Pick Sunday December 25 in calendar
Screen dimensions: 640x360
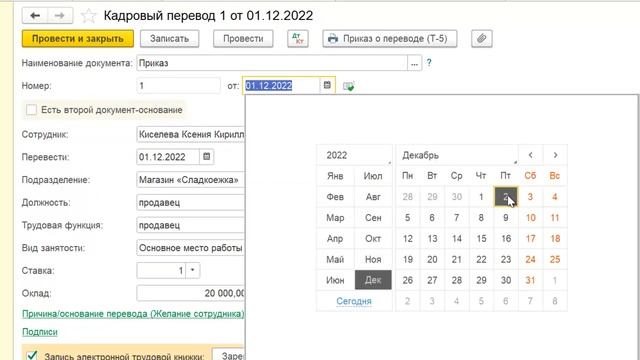point(555,259)
